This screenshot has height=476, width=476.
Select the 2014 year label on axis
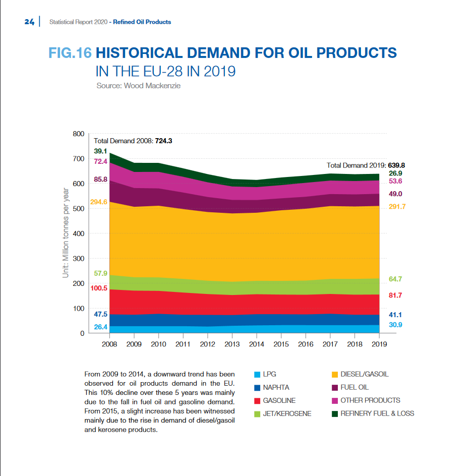(x=257, y=344)
